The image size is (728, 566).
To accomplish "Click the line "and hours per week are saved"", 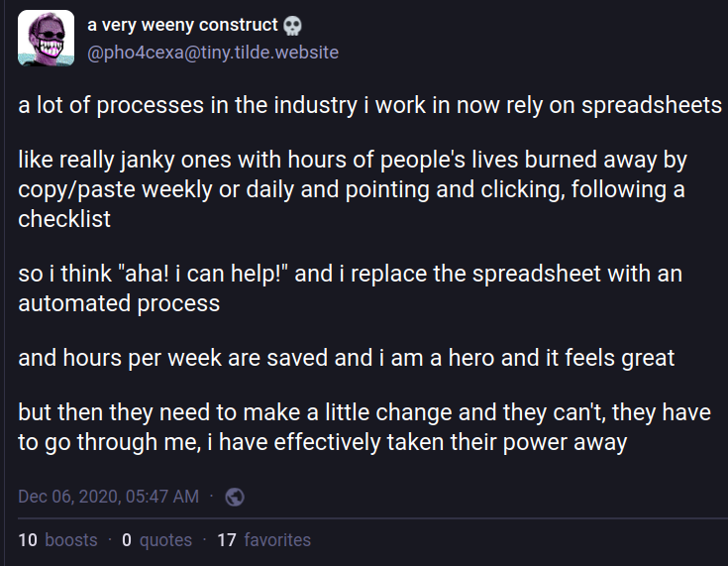I will [x=346, y=358].
